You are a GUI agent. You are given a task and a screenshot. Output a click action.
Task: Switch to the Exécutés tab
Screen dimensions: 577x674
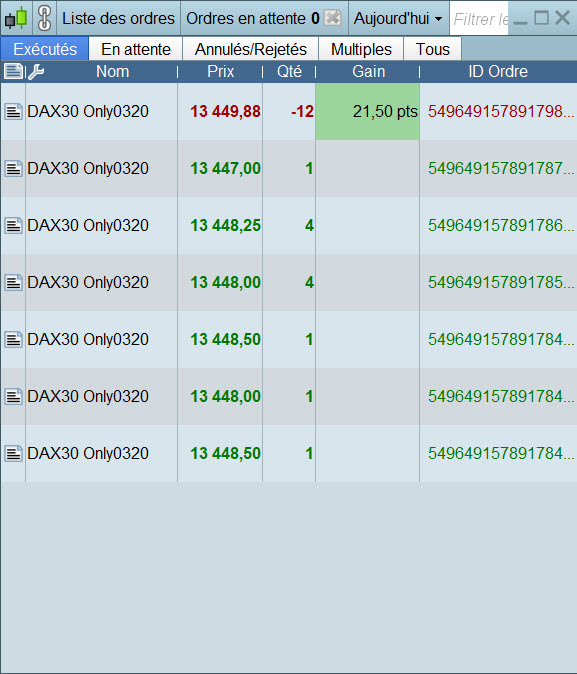click(45, 49)
